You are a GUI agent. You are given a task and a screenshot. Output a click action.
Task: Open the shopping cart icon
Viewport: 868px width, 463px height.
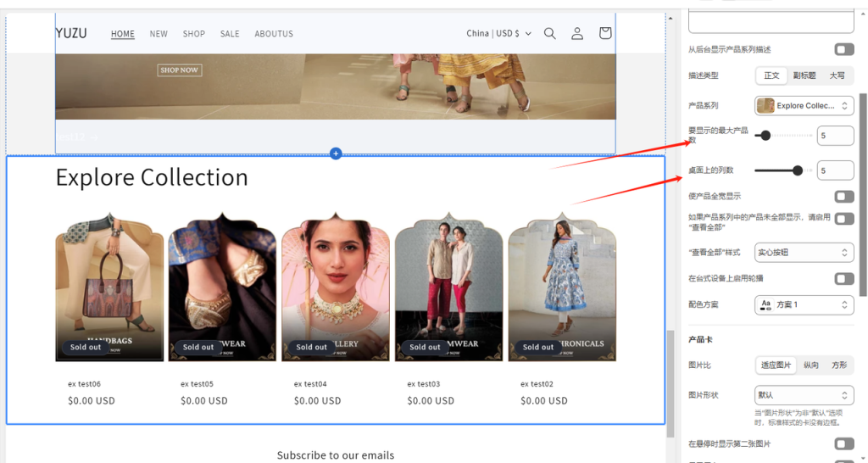[x=604, y=34]
